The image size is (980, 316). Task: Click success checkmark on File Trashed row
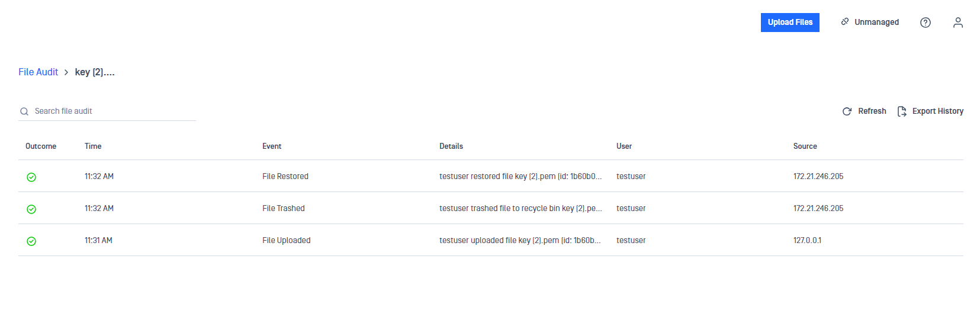click(x=31, y=209)
